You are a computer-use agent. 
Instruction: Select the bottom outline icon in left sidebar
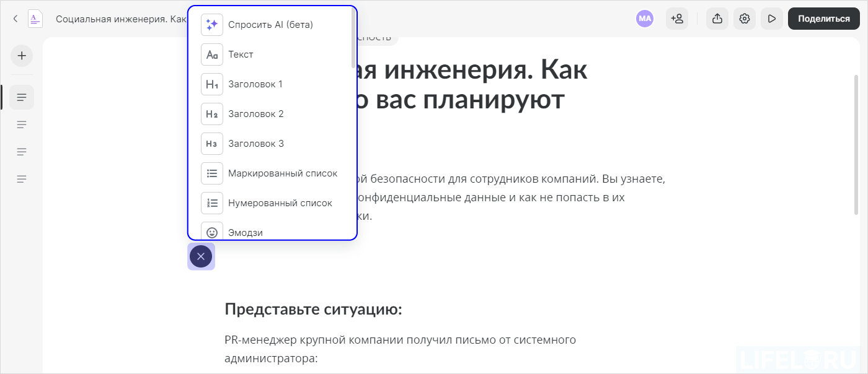(x=21, y=178)
